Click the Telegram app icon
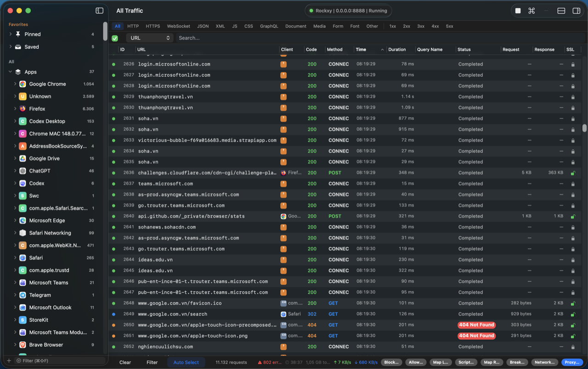588x369 pixels. click(x=23, y=295)
